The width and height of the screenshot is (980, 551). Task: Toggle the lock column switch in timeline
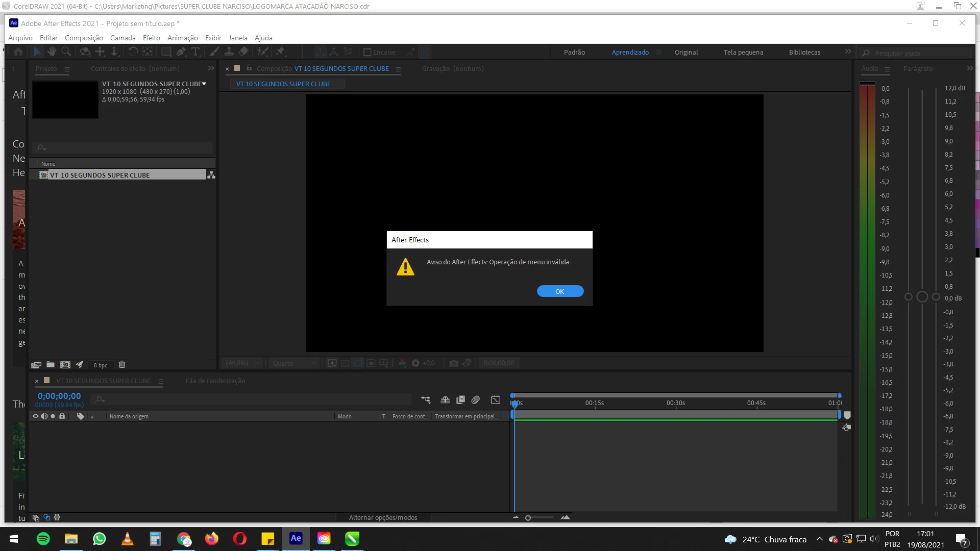(x=62, y=416)
